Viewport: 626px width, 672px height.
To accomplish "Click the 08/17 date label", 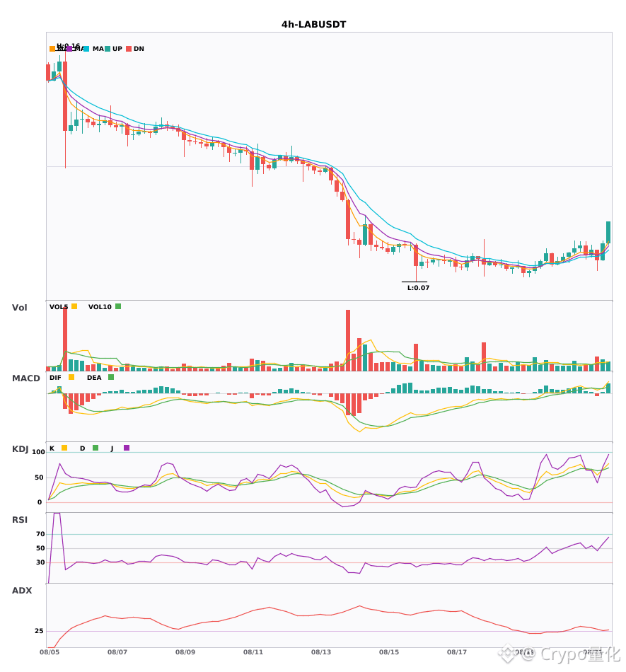I will click(x=457, y=652).
